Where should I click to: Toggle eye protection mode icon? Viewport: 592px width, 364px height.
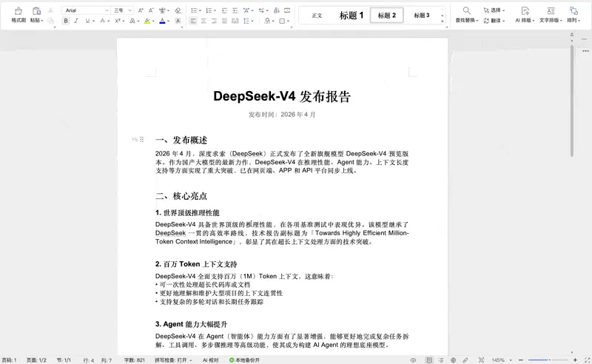point(414,360)
